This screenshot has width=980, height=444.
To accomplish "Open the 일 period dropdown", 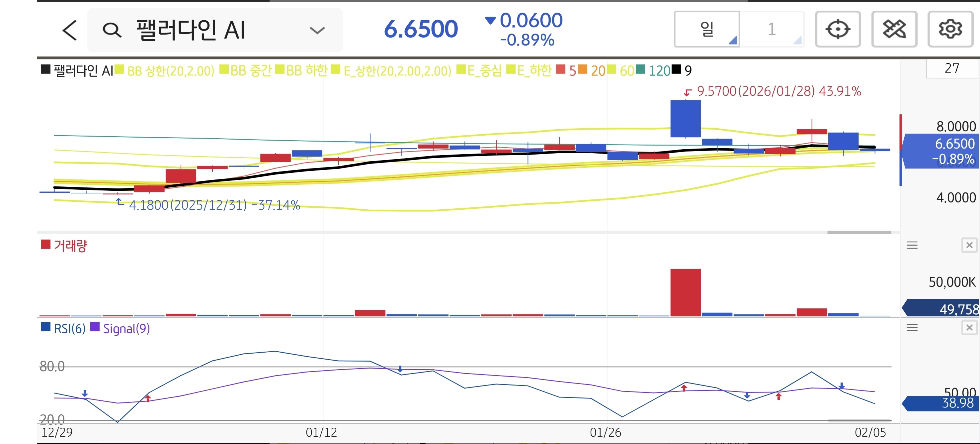I will pyautogui.click(x=707, y=29).
